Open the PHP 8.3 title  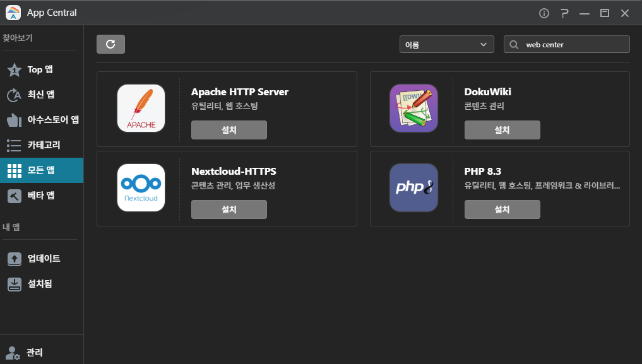point(483,172)
